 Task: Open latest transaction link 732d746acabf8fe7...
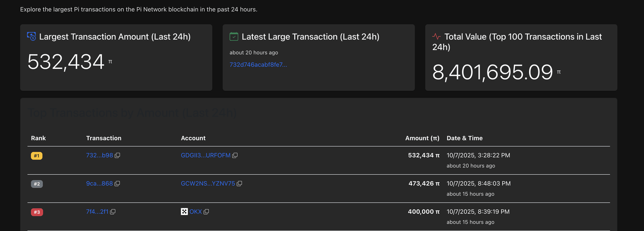(x=258, y=65)
